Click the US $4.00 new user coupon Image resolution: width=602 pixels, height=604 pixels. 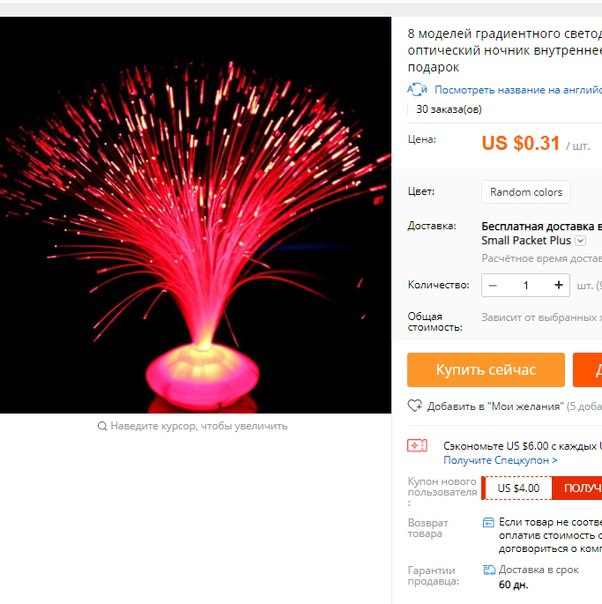point(517,488)
